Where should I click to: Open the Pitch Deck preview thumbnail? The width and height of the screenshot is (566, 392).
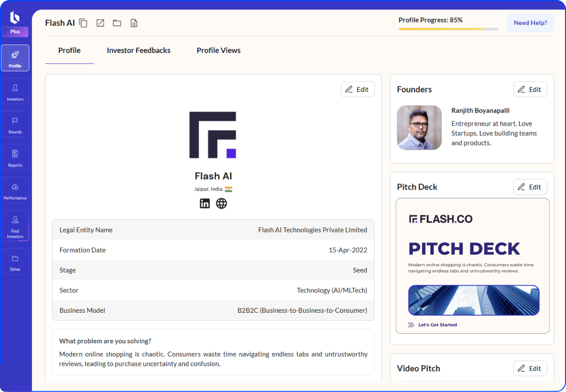(472, 266)
